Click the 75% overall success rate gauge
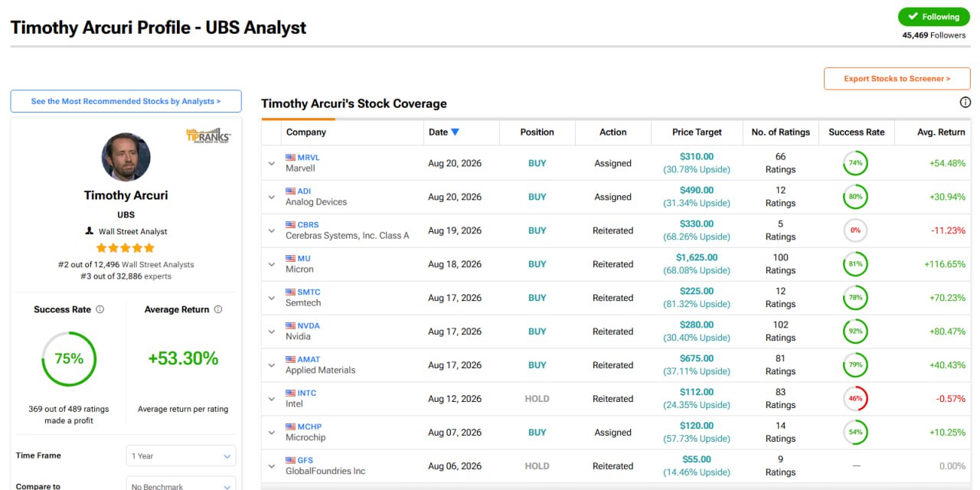This screenshot has width=980, height=490. tap(69, 358)
